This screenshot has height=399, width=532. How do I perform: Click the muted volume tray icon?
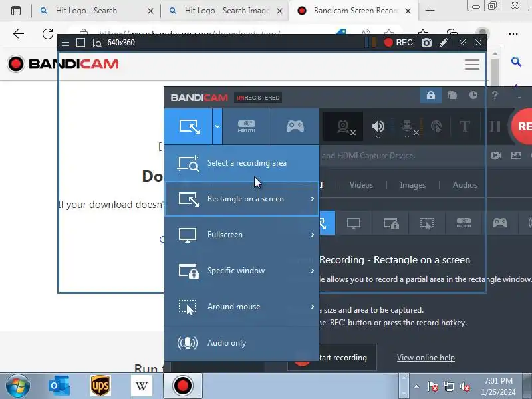464,386
